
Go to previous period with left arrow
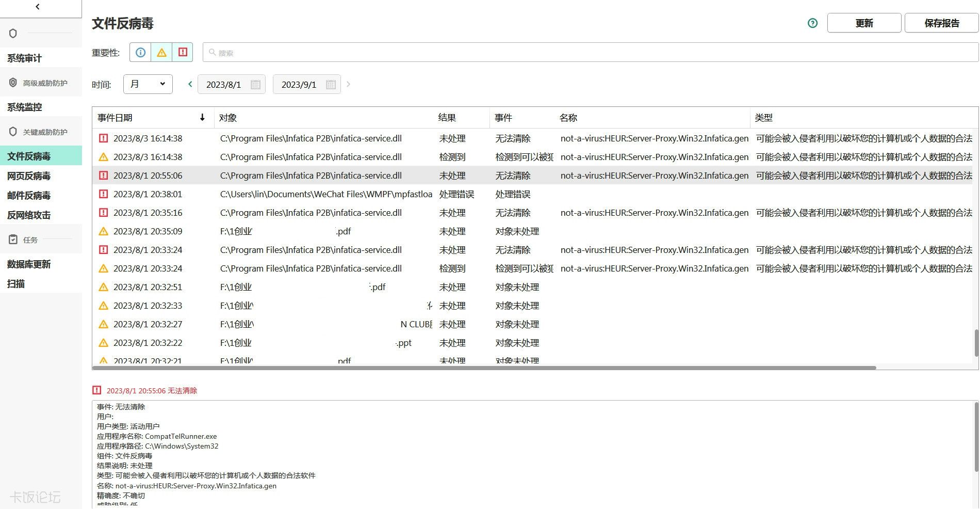pyautogui.click(x=190, y=84)
